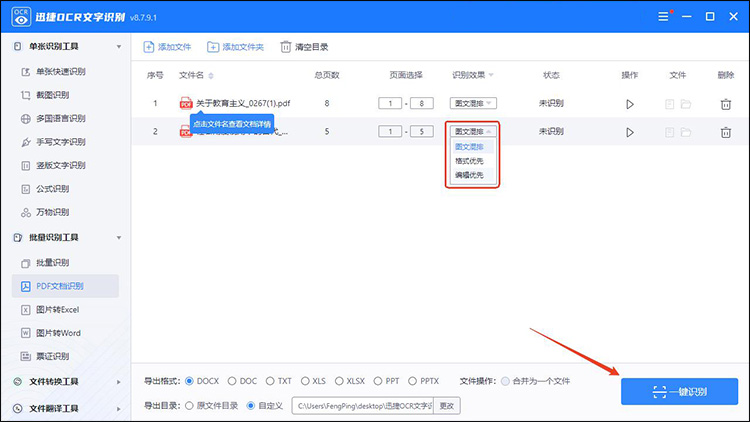Click the 更改 directory button

point(447,406)
